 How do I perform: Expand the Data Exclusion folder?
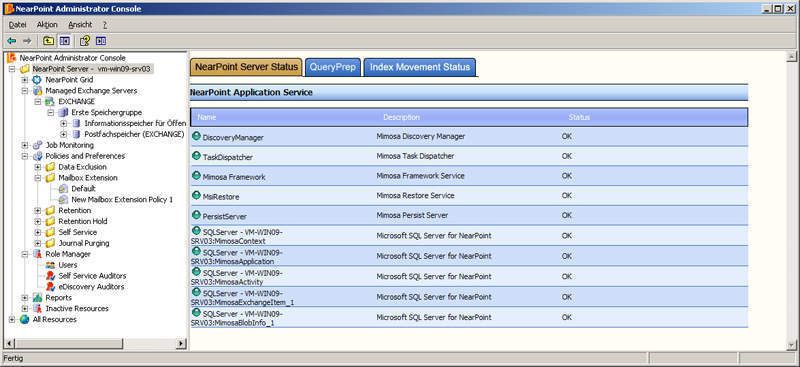coord(38,167)
